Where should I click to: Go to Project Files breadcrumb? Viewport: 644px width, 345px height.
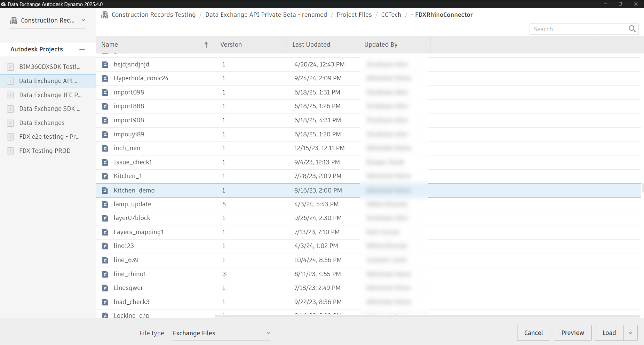[354, 15]
